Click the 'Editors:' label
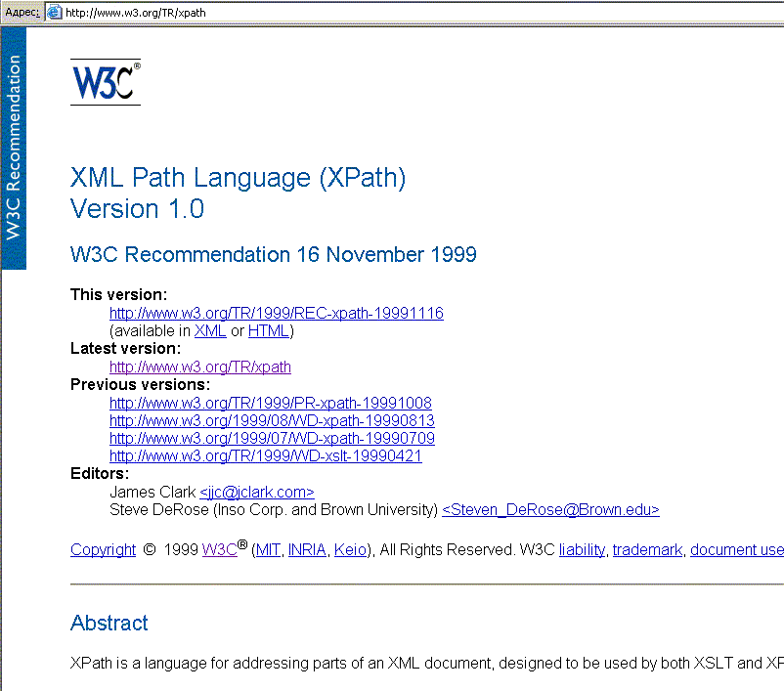The width and height of the screenshot is (784, 691). [x=100, y=473]
